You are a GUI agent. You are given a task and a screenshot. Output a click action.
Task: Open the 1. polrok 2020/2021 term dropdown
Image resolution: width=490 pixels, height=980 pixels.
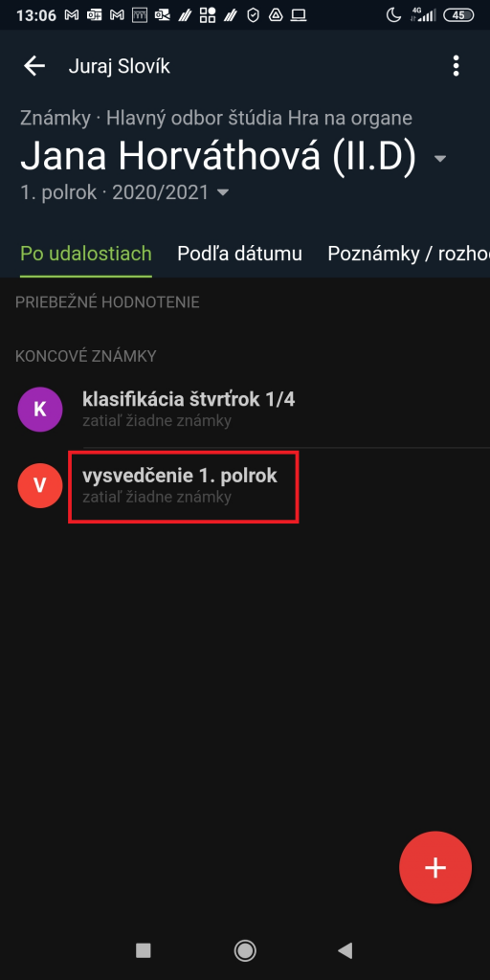(124, 192)
